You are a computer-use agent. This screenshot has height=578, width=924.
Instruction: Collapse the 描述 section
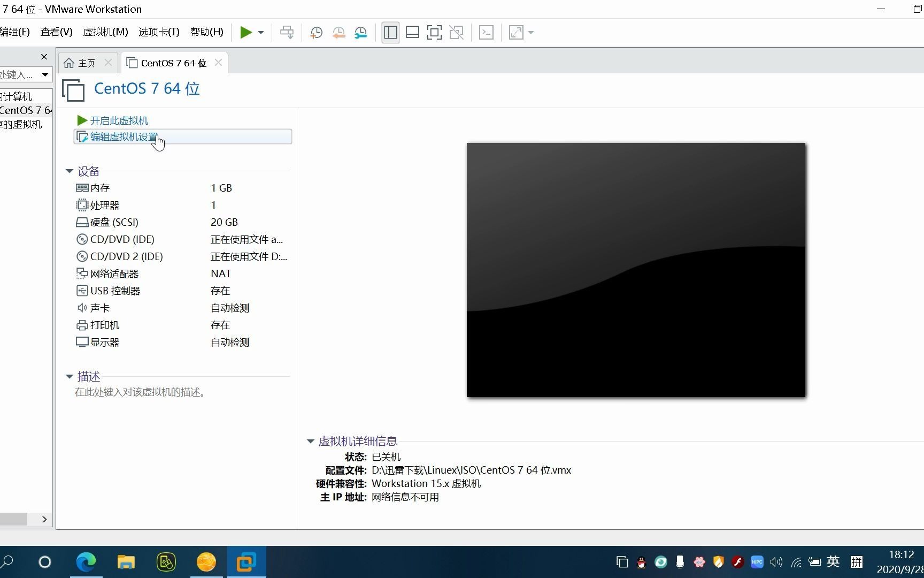tap(70, 377)
